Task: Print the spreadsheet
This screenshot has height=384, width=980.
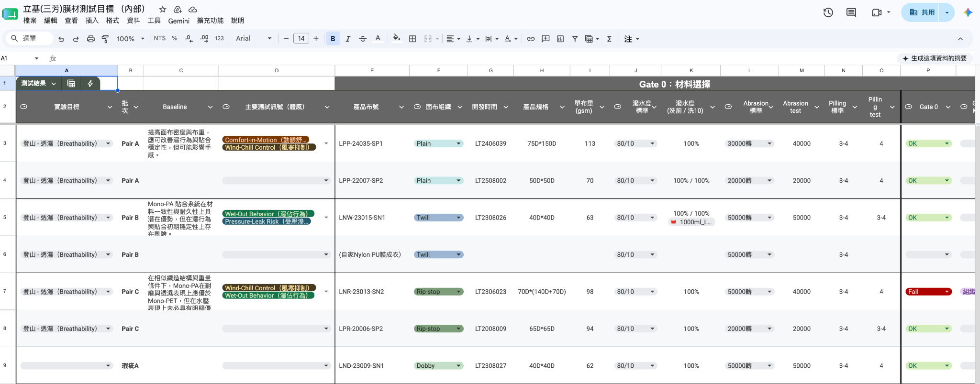Action: tap(90, 39)
